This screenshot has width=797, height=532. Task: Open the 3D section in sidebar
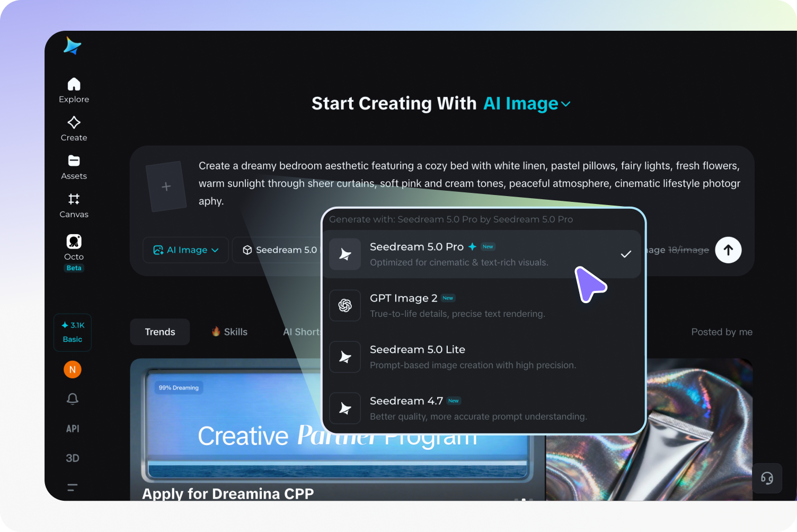(73, 458)
